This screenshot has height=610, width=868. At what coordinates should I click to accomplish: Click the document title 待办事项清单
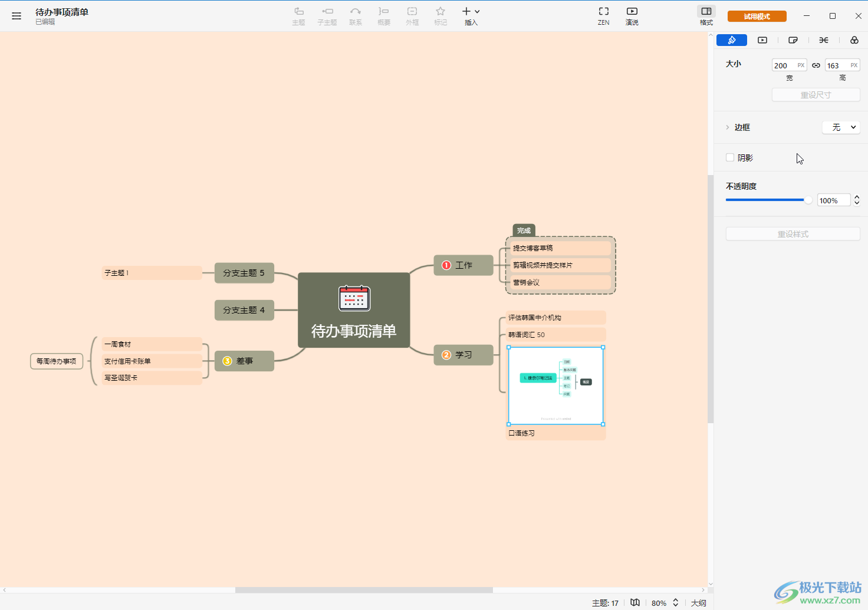[62, 12]
